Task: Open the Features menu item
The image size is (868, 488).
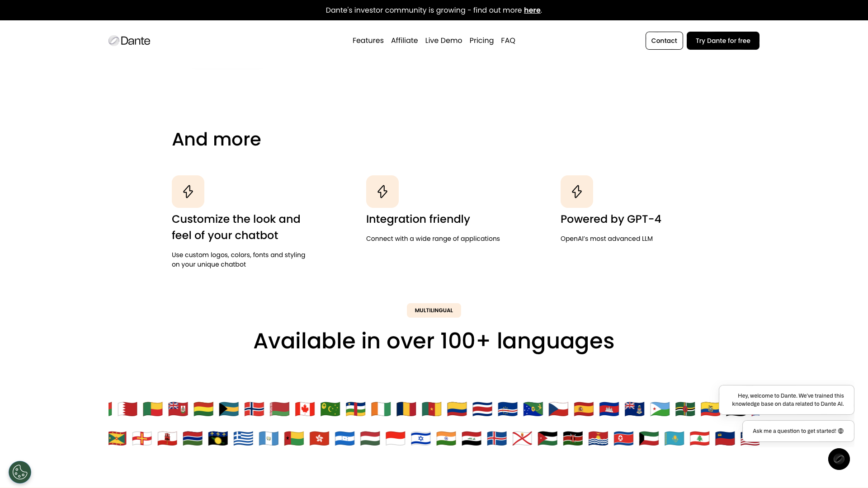Action: pyautogui.click(x=368, y=41)
